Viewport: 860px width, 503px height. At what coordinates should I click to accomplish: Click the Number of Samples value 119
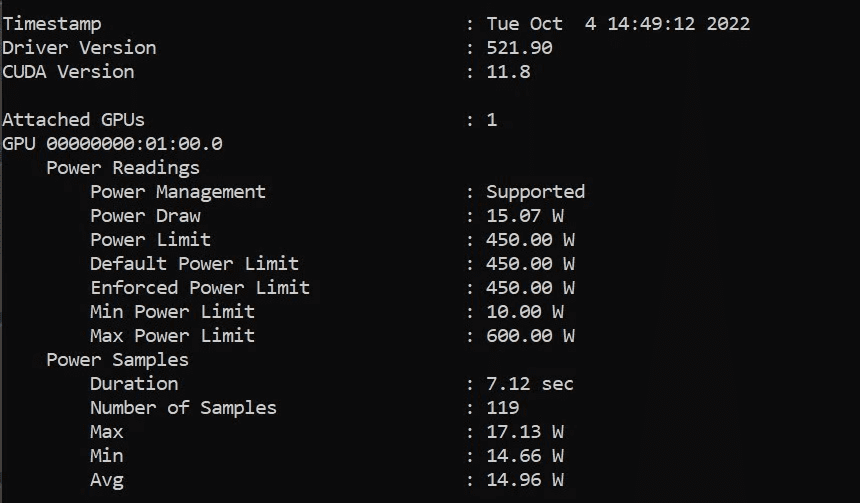(x=503, y=408)
